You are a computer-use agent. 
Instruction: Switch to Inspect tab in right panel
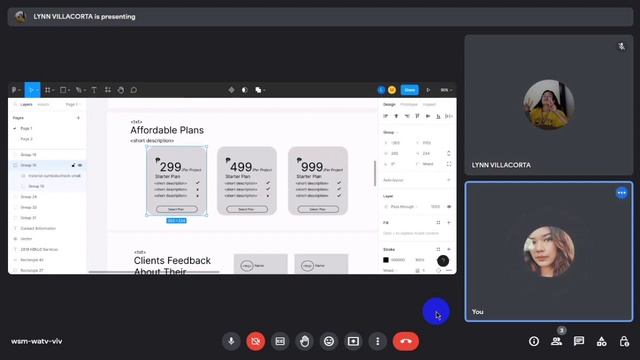click(x=429, y=104)
